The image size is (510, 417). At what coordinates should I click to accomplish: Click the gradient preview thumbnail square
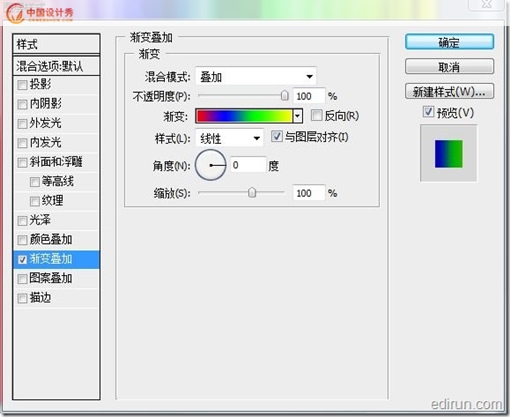click(449, 154)
